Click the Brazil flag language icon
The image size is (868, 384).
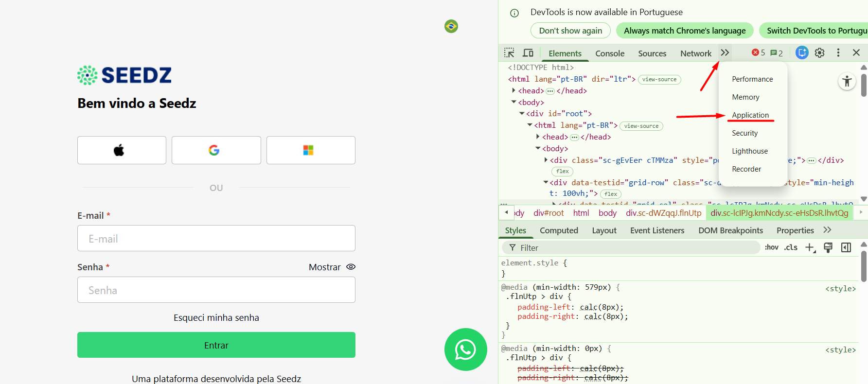[451, 26]
